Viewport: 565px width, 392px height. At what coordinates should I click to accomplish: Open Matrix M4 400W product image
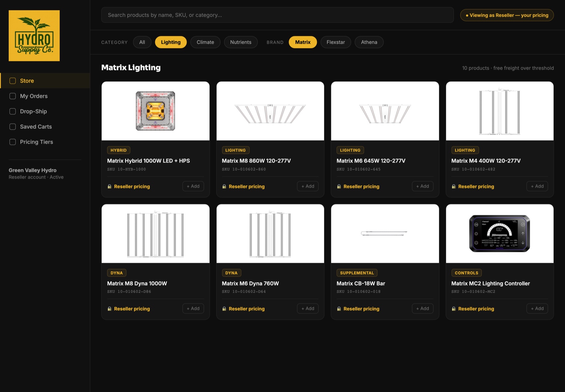pyautogui.click(x=500, y=111)
